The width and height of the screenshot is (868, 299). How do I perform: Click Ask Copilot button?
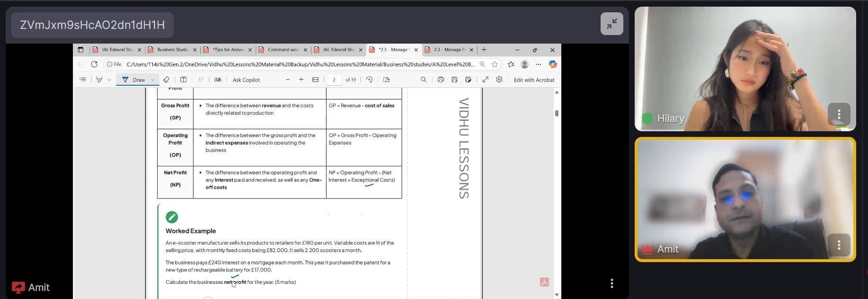tap(246, 80)
